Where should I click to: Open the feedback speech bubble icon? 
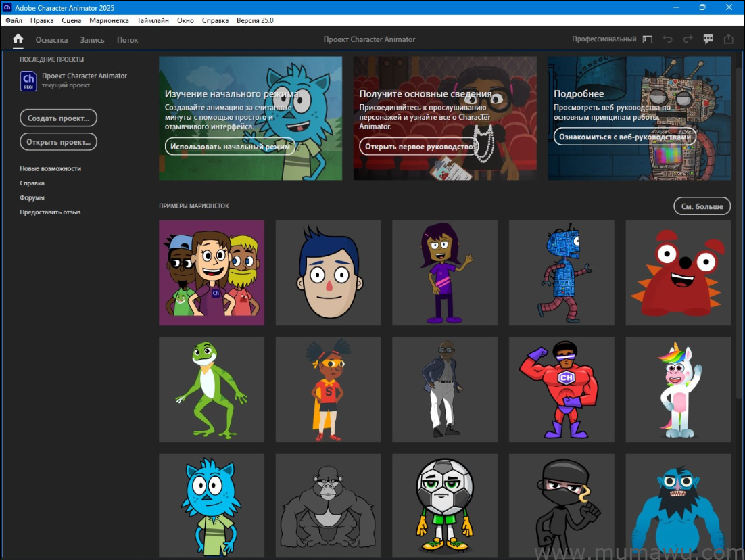708,39
